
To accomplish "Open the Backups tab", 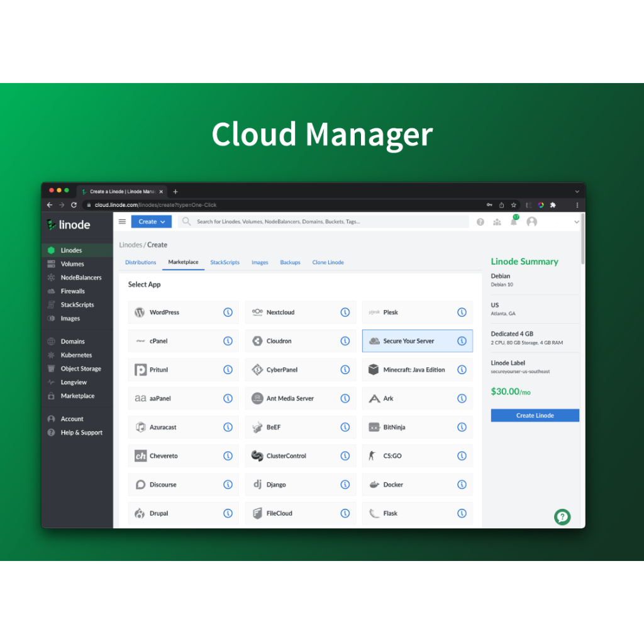I will (290, 262).
